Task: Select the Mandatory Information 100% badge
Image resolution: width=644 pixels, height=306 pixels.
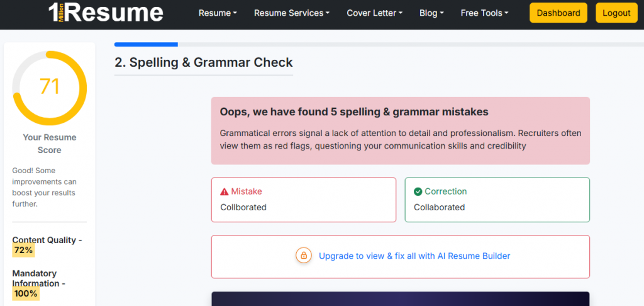Action: [26, 293]
